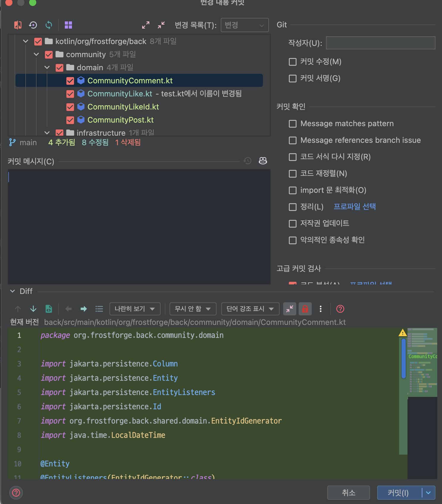Click the diff editor vertical scrollbar thumb
The height and width of the screenshot is (504, 442).
pyautogui.click(x=404, y=359)
